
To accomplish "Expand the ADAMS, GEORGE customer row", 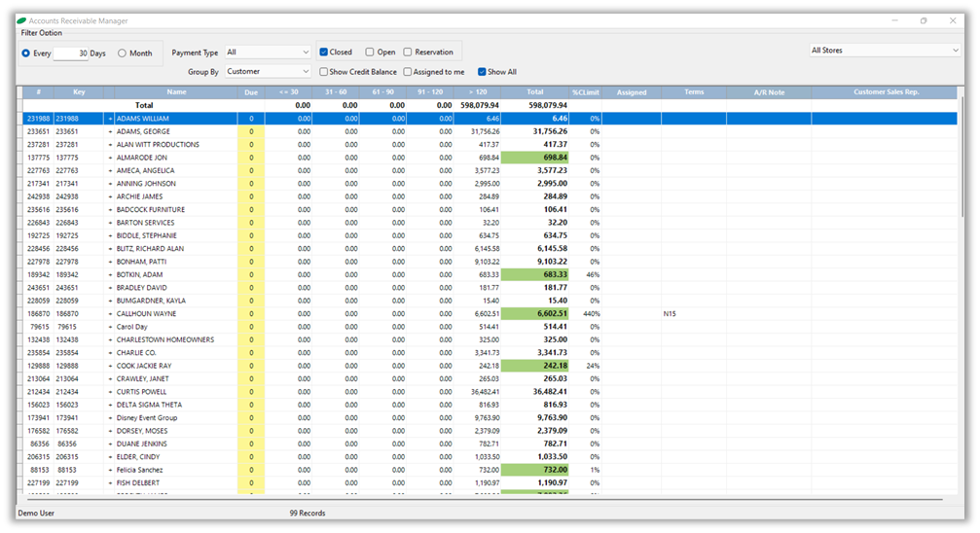I will 110,131.
